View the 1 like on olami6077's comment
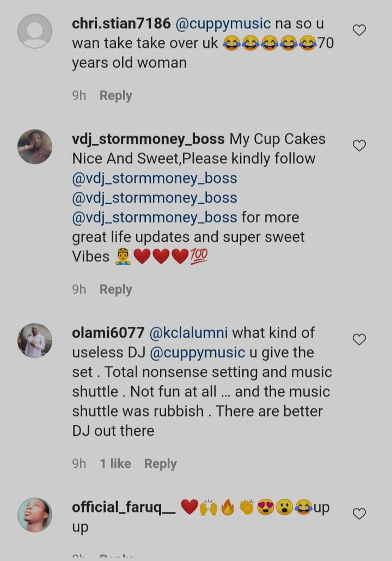Image resolution: width=392 pixels, height=561 pixels. click(115, 464)
